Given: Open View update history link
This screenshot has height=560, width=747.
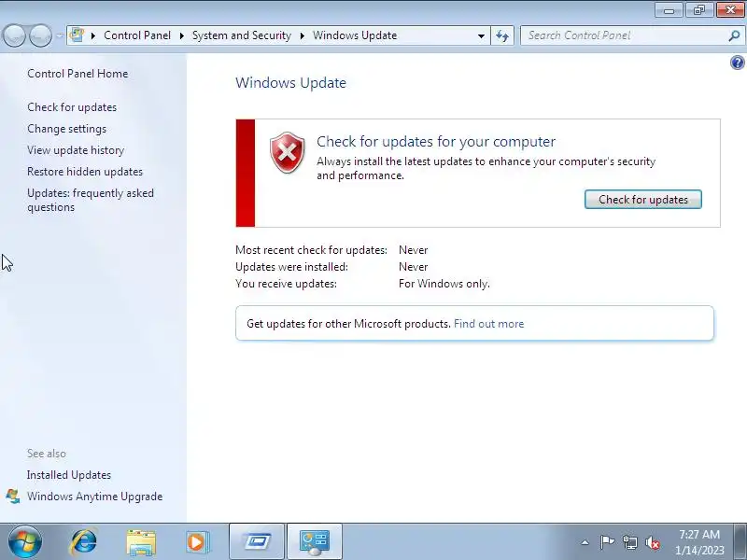Looking at the screenshot, I should (x=76, y=150).
